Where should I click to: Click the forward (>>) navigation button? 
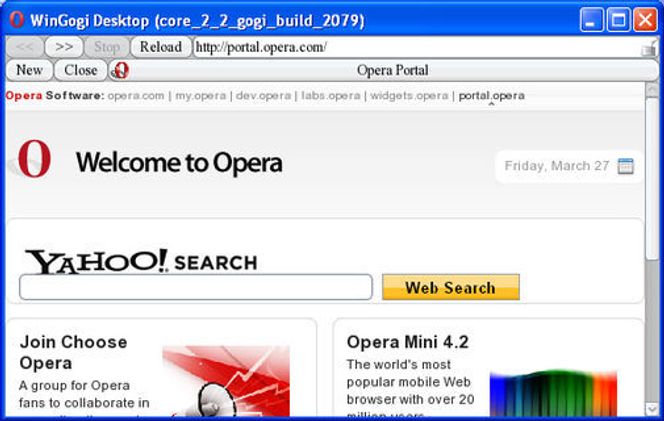64,47
